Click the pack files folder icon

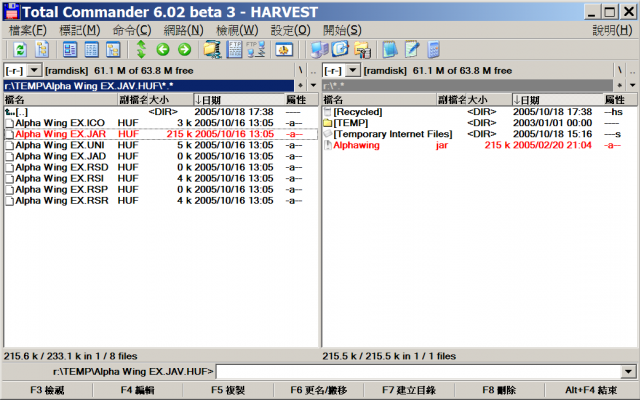pos(212,50)
